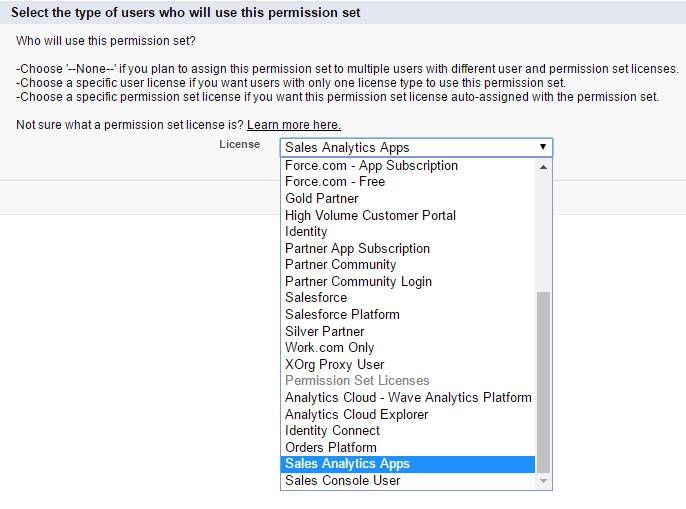Select Partner Community license
The width and height of the screenshot is (686, 509).
point(340,265)
